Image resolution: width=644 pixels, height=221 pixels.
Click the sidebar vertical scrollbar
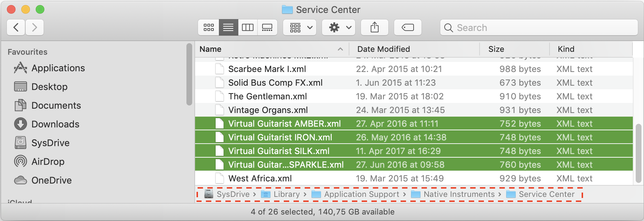point(189,75)
